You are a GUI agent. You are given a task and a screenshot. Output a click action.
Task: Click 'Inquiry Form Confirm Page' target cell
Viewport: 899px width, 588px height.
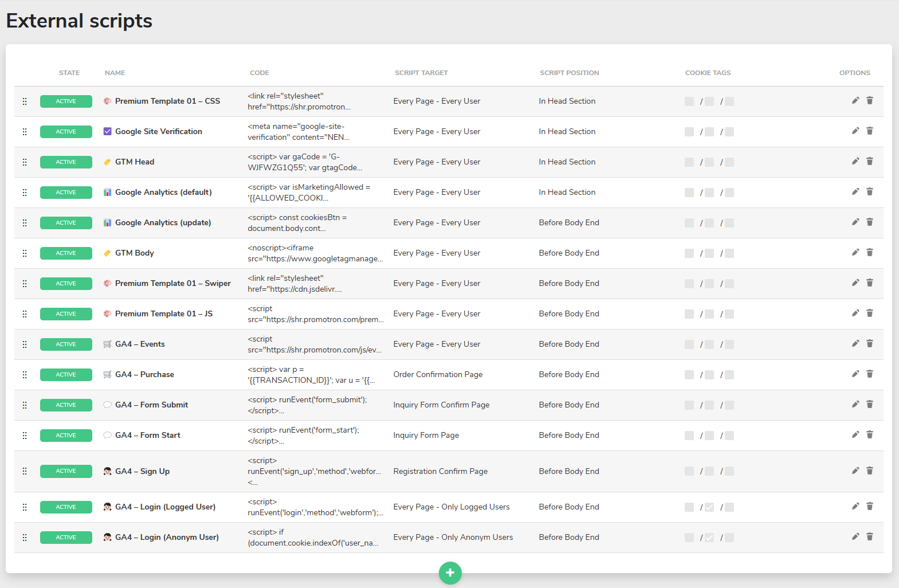(x=441, y=405)
